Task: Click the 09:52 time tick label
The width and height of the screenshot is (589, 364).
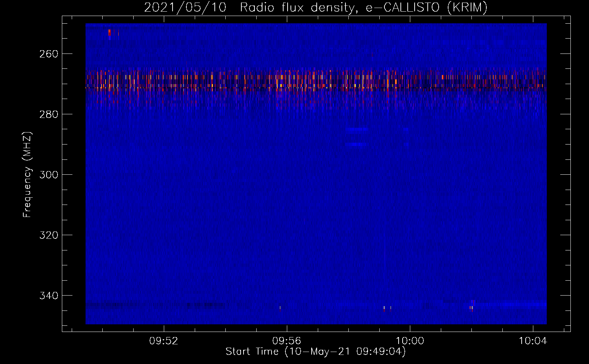Action: click(x=164, y=341)
